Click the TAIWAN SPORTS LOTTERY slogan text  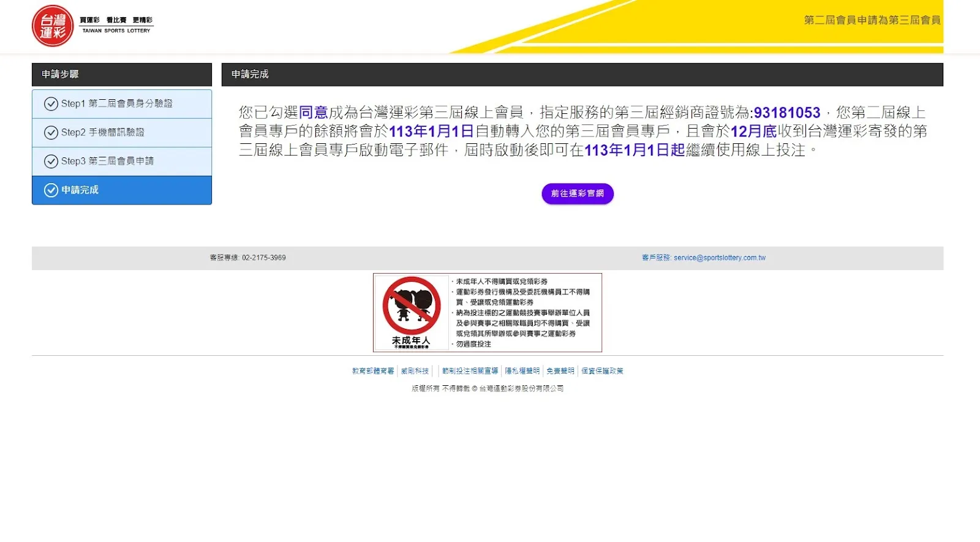coord(116,31)
